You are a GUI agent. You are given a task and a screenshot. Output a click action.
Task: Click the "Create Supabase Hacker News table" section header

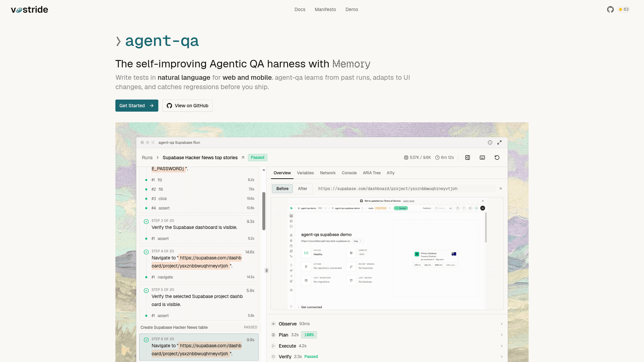pos(199,327)
